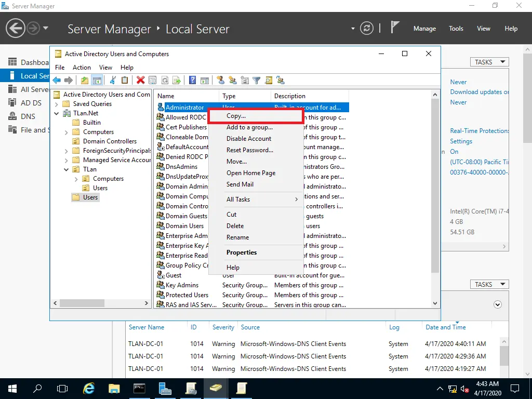The width and height of the screenshot is (532, 399).
Task: Click the Cut scissors toolbar icon
Action: click(x=113, y=81)
